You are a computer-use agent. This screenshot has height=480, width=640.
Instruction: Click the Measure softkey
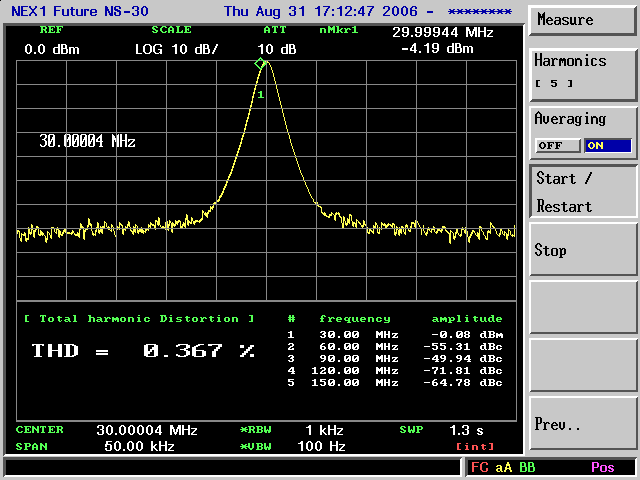(583, 21)
